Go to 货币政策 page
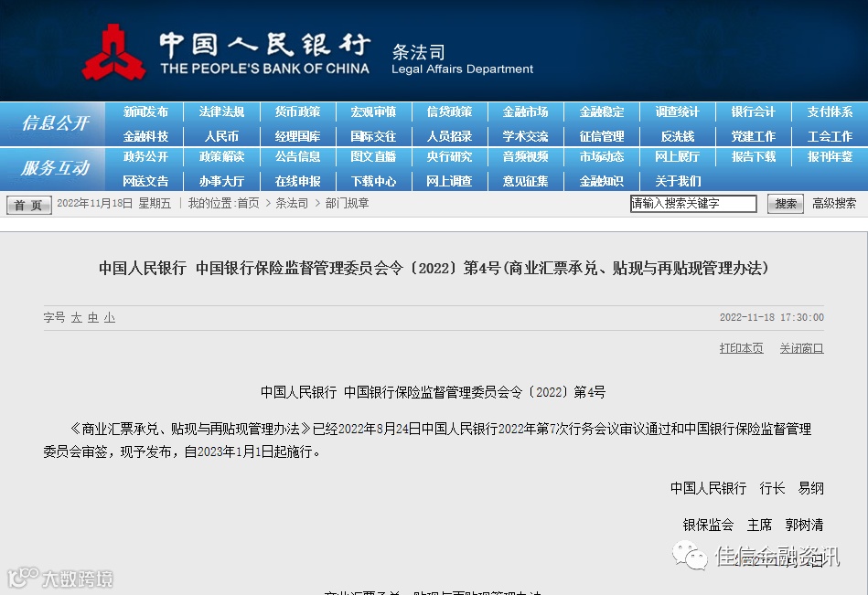Image resolution: width=868 pixels, height=595 pixels. pos(297,112)
